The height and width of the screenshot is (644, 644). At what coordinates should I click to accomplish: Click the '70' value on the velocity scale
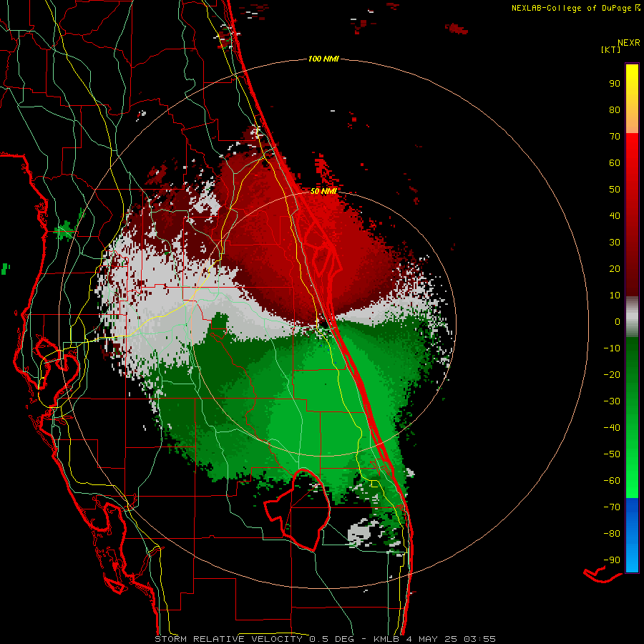click(x=615, y=137)
